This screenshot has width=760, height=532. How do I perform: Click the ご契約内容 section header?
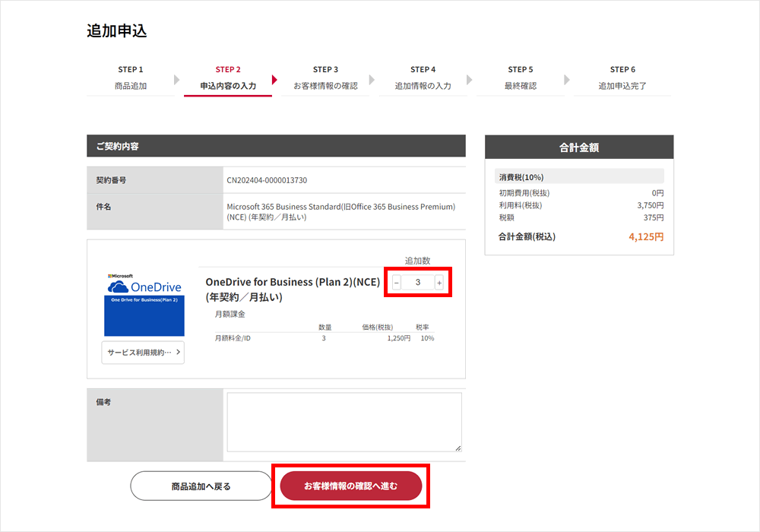[x=277, y=146]
